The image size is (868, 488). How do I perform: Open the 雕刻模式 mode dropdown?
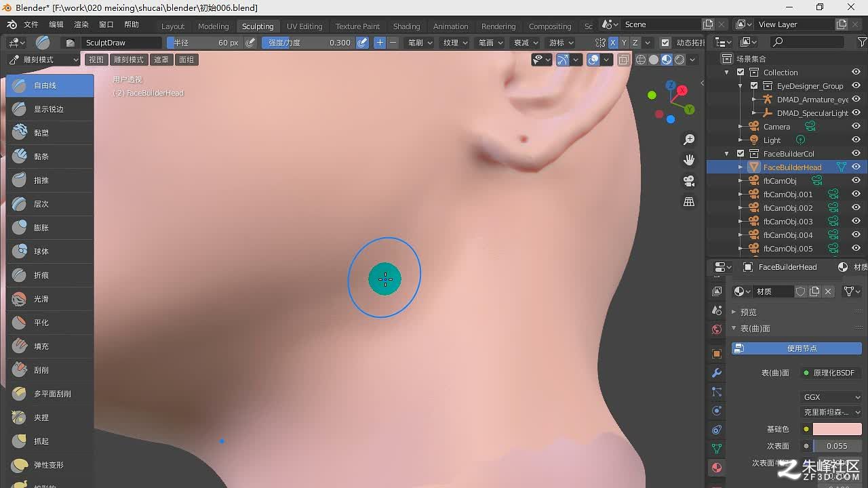pos(43,60)
